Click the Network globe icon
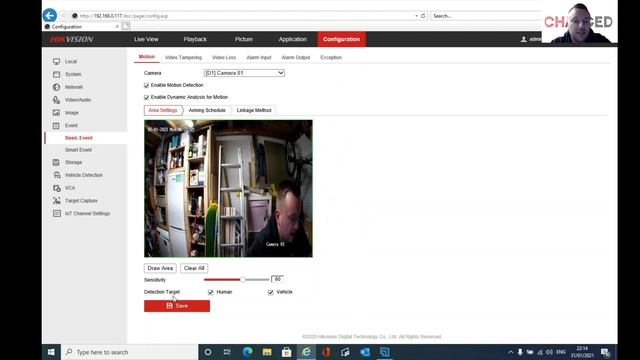This screenshot has height=360, width=640. (x=56, y=87)
